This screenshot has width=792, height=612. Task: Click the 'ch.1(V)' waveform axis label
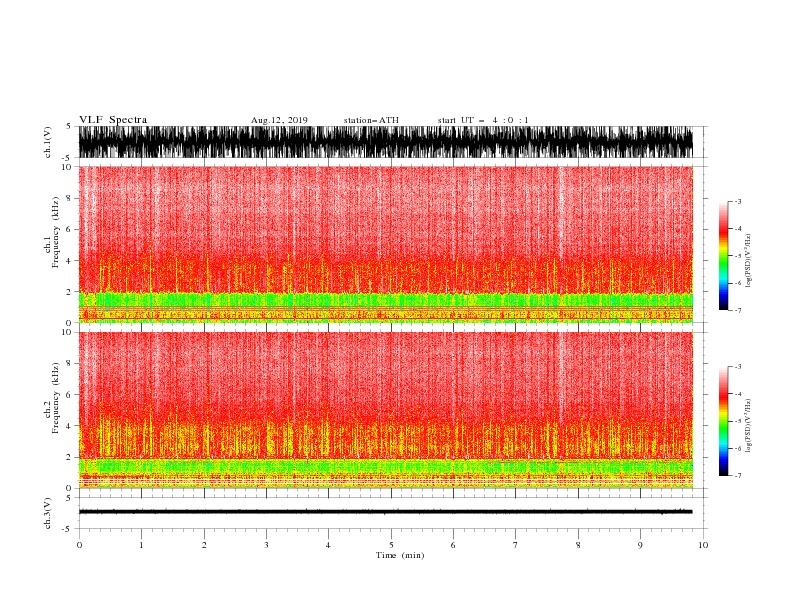click(x=48, y=142)
